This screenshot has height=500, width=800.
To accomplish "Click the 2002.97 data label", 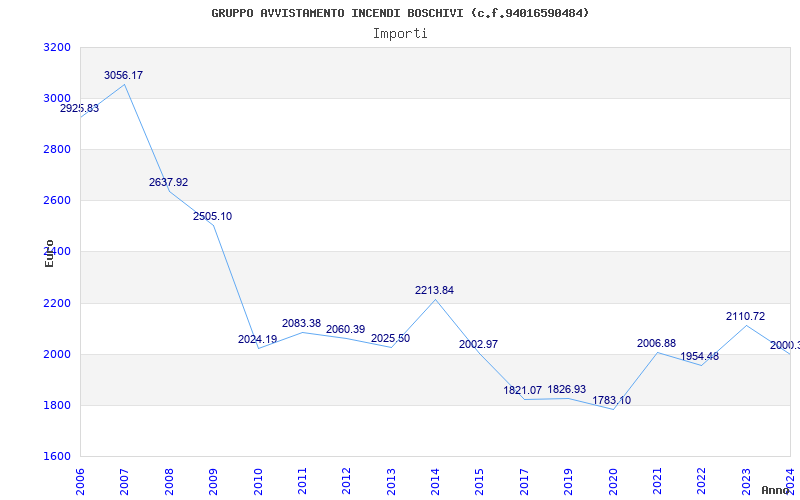I will 478,344.
